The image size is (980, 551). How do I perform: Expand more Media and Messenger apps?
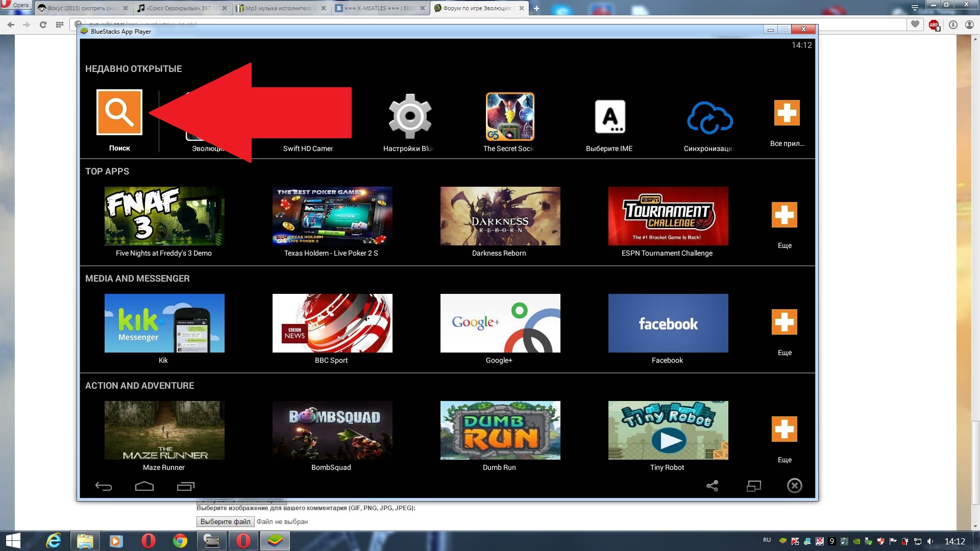784,322
